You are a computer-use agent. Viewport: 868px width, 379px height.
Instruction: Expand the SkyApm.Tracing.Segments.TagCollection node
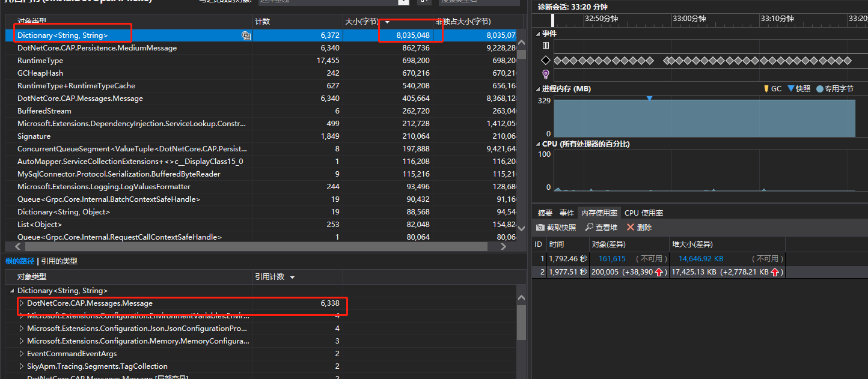click(22, 366)
